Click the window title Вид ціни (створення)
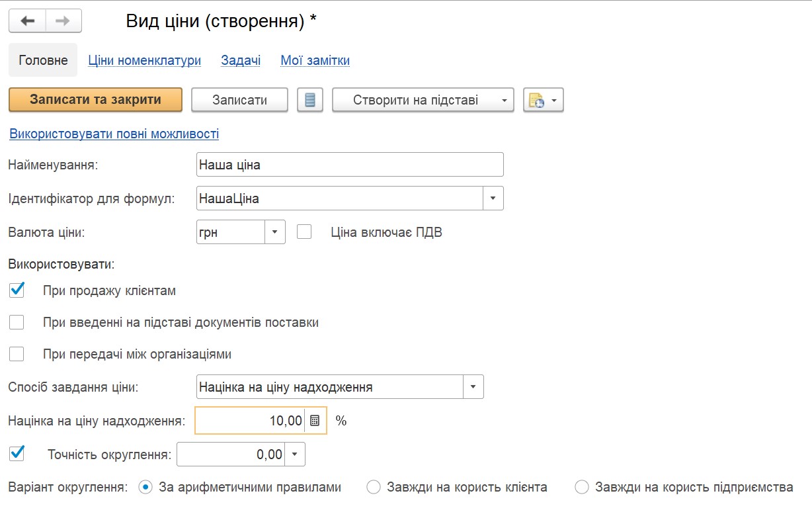This screenshot has width=812, height=520. click(221, 21)
